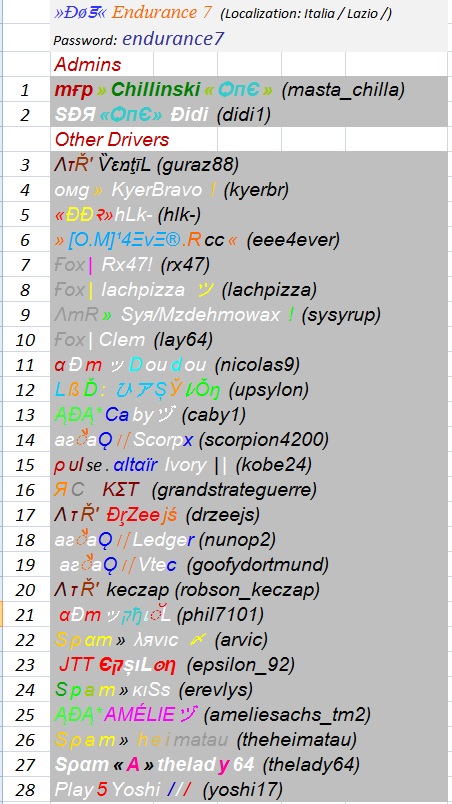
Task: Select the Chillinski (masta_chilla) admin row
Action: point(249,90)
